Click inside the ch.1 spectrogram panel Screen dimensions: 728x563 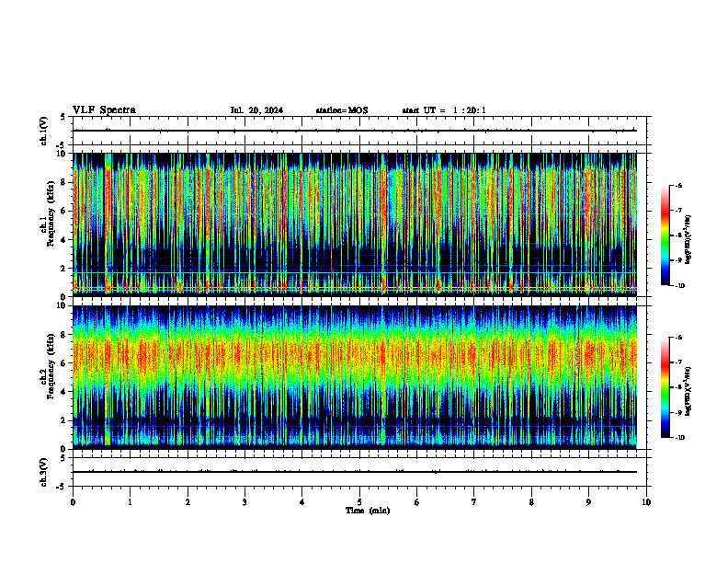point(355,224)
